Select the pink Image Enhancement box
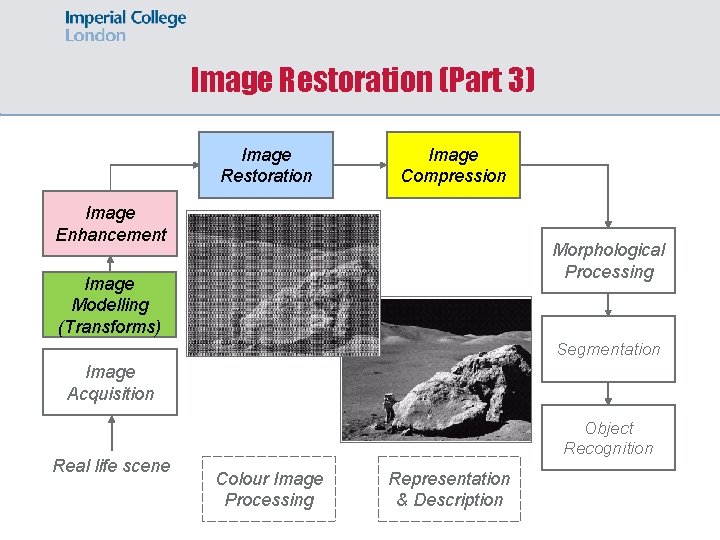This screenshot has height=540, width=720. tap(110, 224)
